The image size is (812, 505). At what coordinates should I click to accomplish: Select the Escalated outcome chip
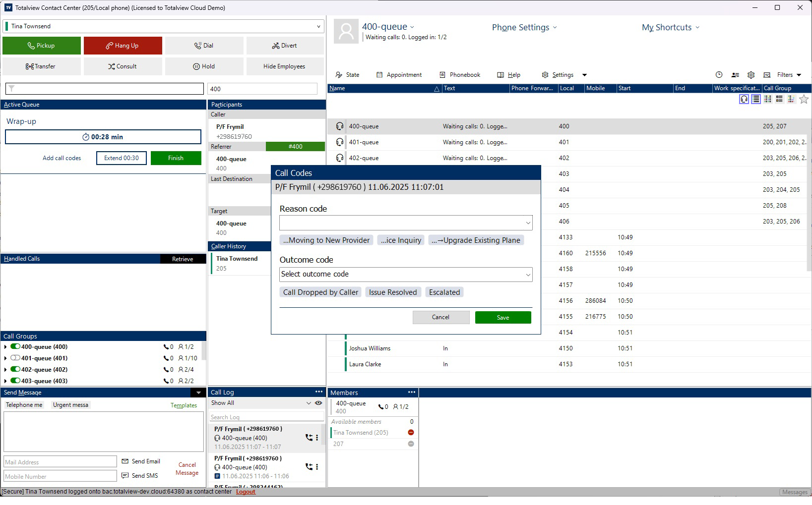coord(444,292)
